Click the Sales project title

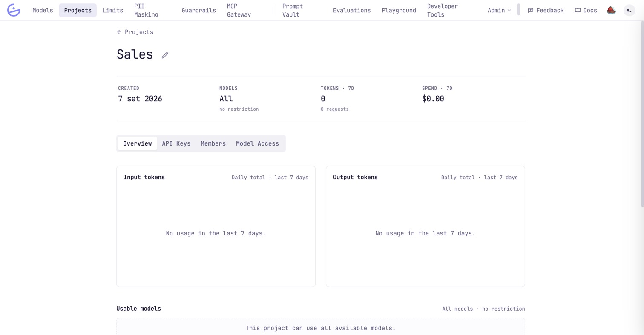click(x=135, y=54)
